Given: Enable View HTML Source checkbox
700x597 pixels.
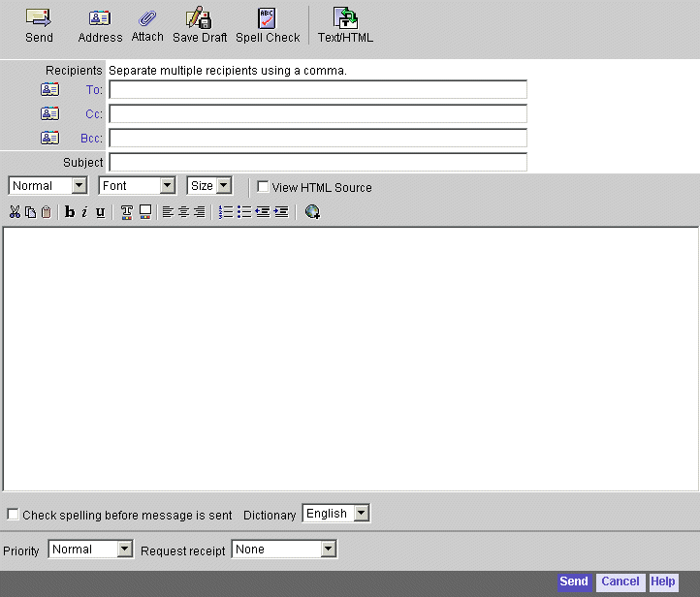Looking at the screenshot, I should click(263, 186).
